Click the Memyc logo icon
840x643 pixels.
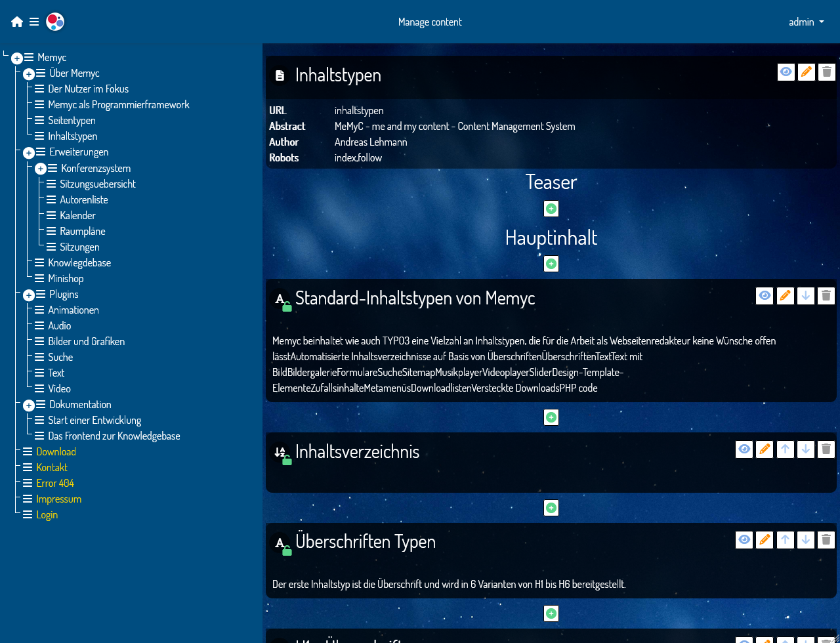click(x=55, y=22)
